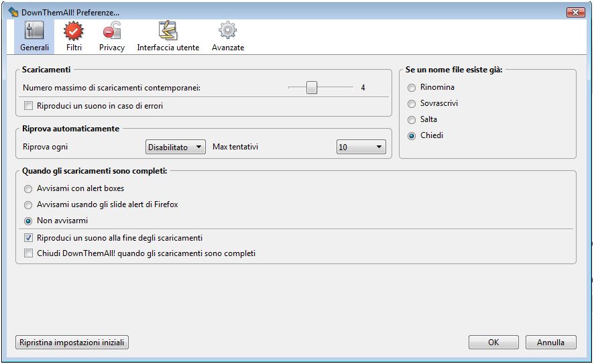Open the Generali preferences pane
Viewport: 594px width, 364px height.
click(34, 36)
